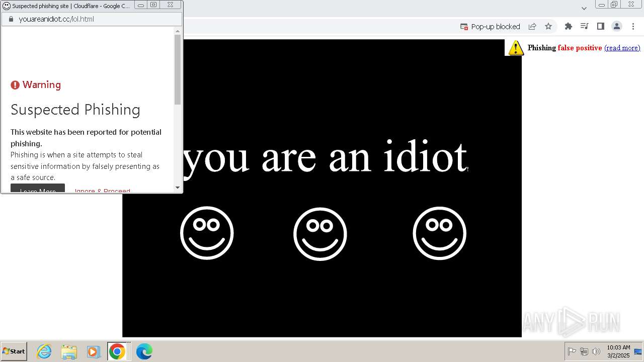The height and width of the screenshot is (362, 644).
Task: Launch Microsoft Edge from taskbar
Action: point(144,351)
